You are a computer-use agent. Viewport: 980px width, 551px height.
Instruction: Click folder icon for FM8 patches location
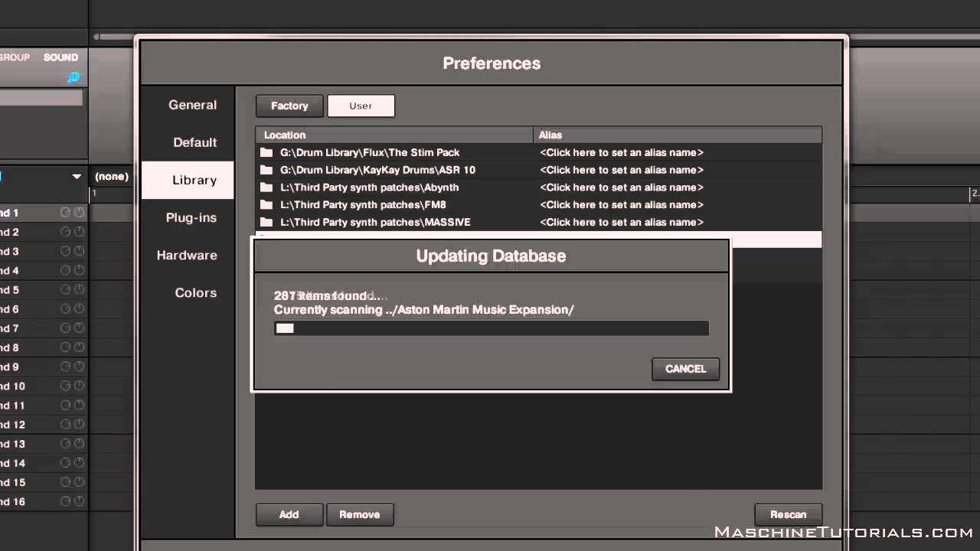pyautogui.click(x=266, y=205)
